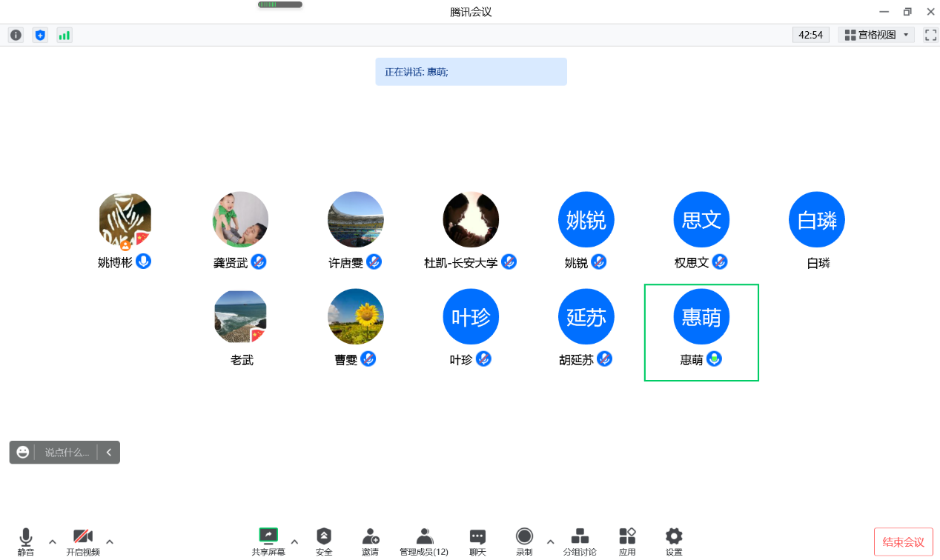Toggle the microphone mute button

[26, 541]
